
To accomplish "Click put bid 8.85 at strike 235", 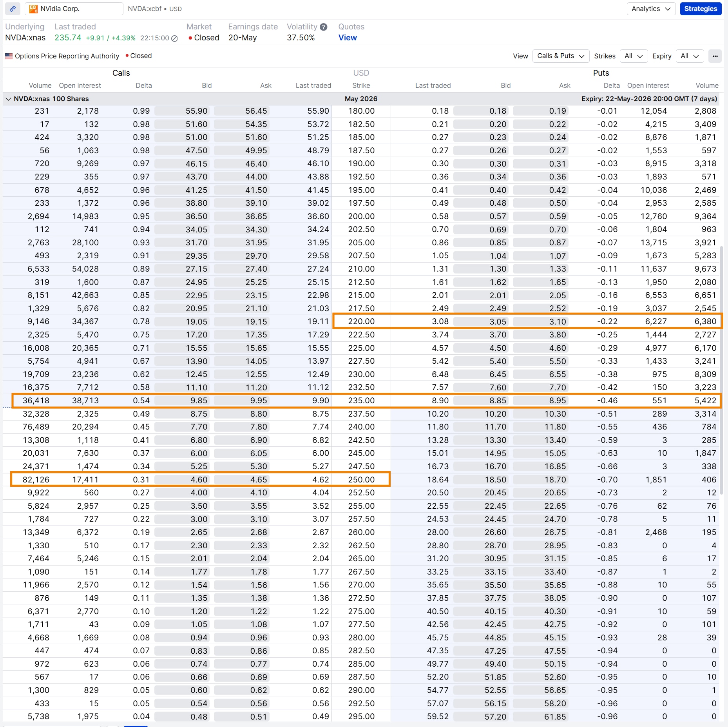I will (481, 401).
